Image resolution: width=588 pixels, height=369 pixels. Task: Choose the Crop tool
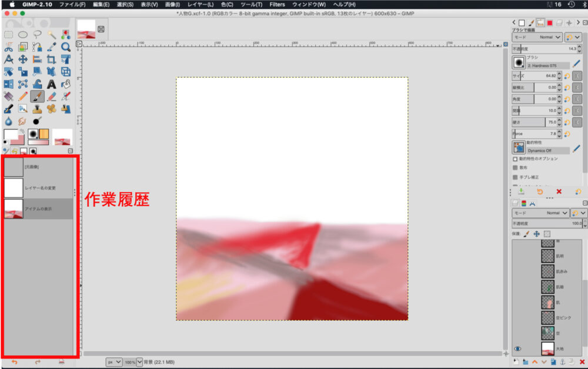coord(52,59)
